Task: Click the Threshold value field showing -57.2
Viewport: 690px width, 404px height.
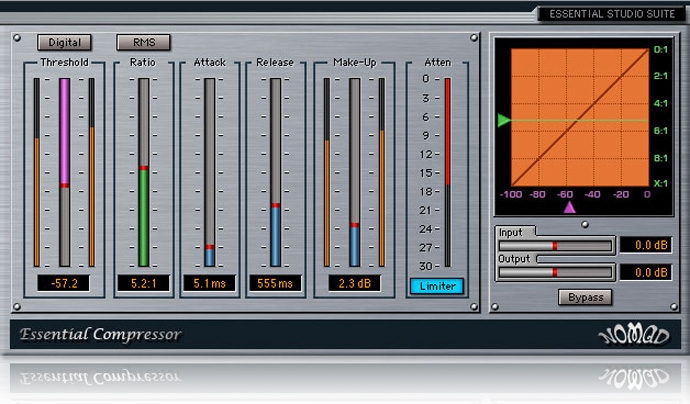Action: tap(65, 284)
